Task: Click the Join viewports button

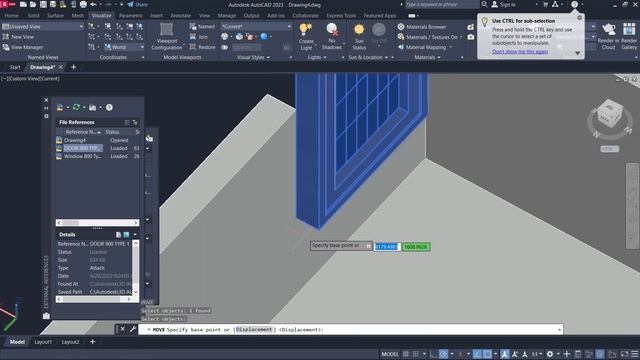Action: (199, 37)
